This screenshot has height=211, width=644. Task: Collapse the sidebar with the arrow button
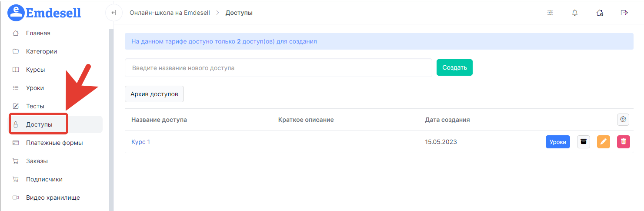[x=113, y=13]
